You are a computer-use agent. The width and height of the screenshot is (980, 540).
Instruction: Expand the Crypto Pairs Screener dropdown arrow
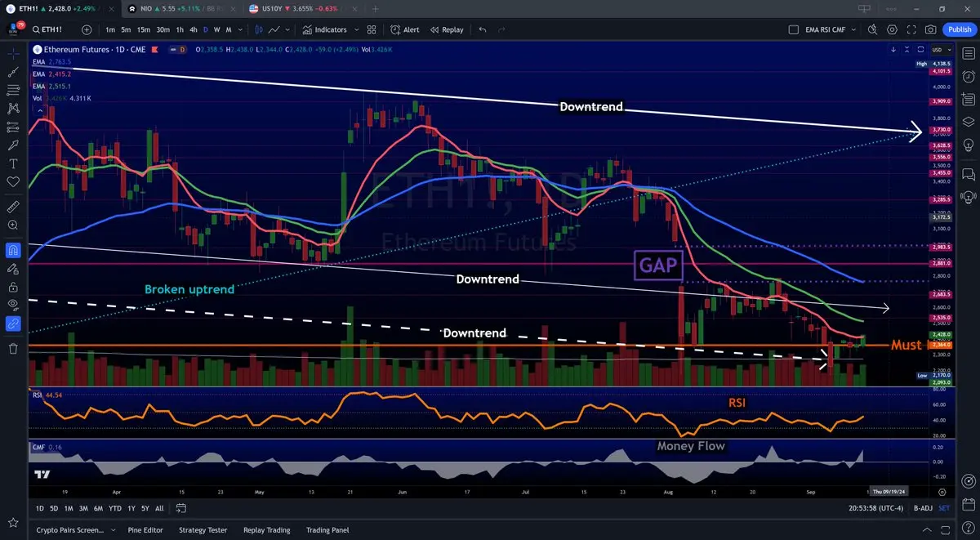114,530
